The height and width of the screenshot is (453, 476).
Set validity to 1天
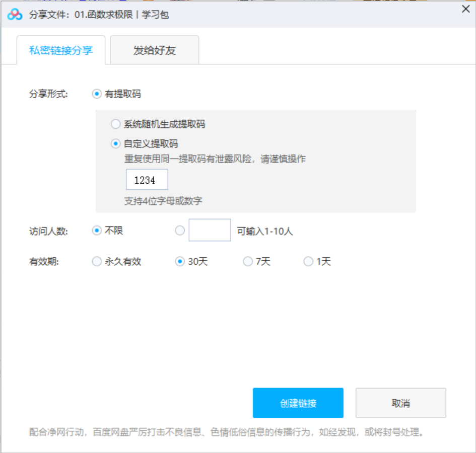(x=308, y=261)
